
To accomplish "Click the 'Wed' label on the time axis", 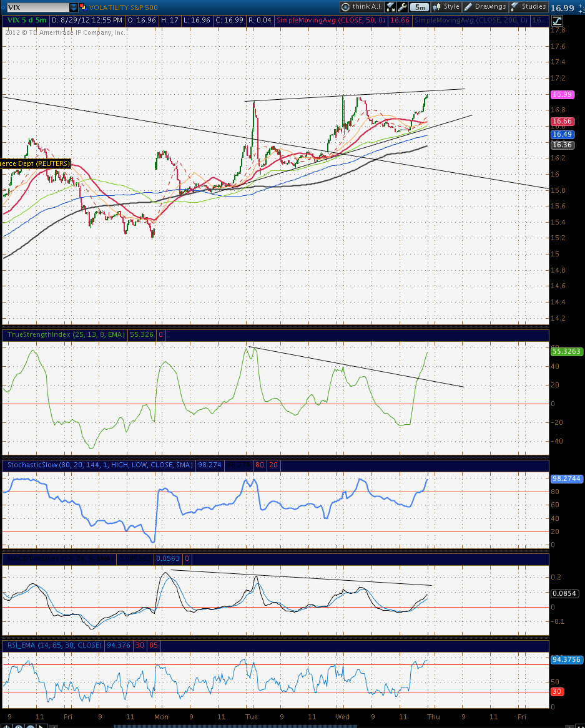I will pos(343,717).
